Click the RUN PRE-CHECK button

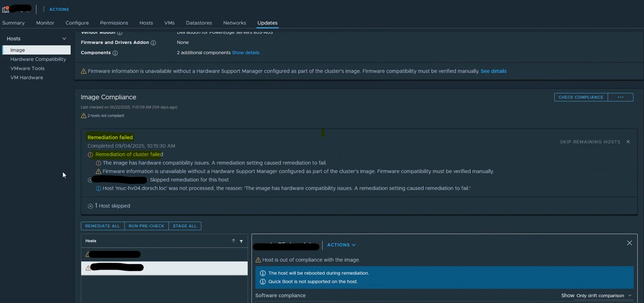pyautogui.click(x=146, y=226)
